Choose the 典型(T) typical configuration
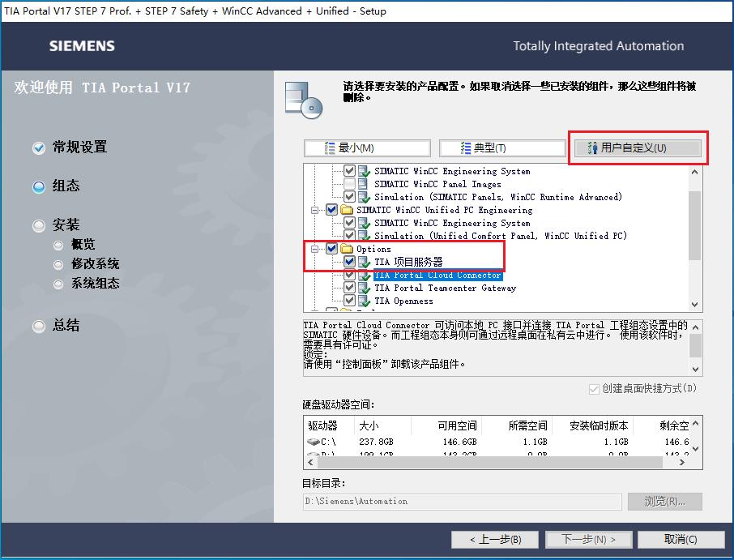Viewport: 734px width, 560px height. [502, 148]
